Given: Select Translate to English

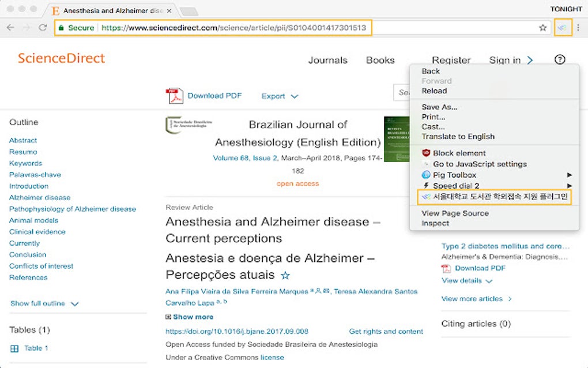Looking at the screenshot, I should click(x=458, y=137).
